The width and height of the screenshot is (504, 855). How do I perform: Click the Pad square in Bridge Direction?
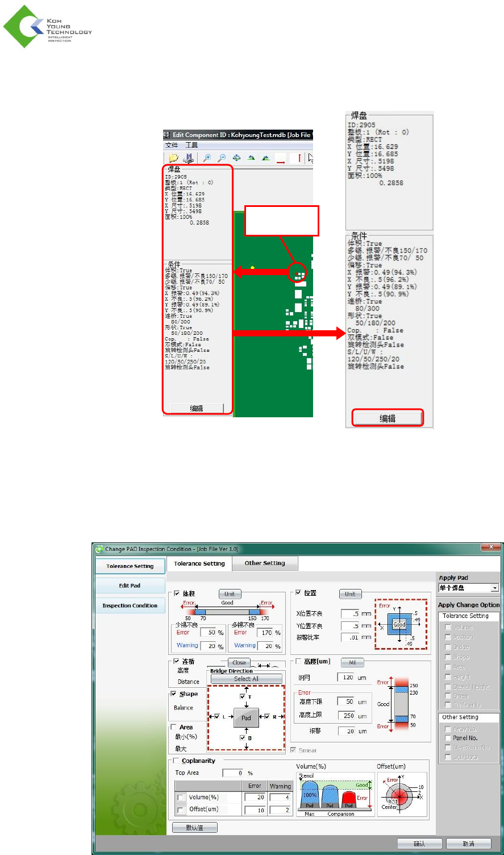(x=246, y=717)
